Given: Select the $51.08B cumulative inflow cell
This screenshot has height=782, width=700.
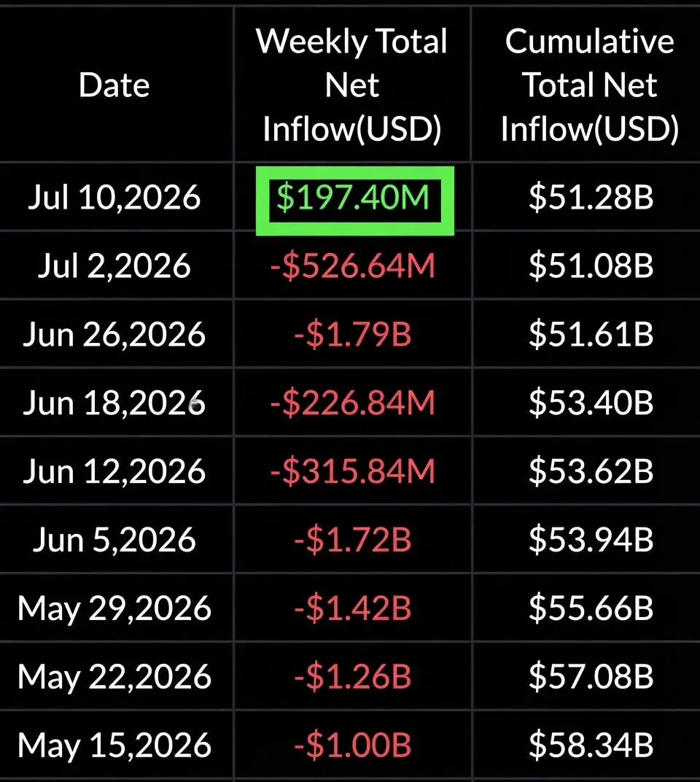Looking at the screenshot, I should pyautogui.click(x=591, y=266).
